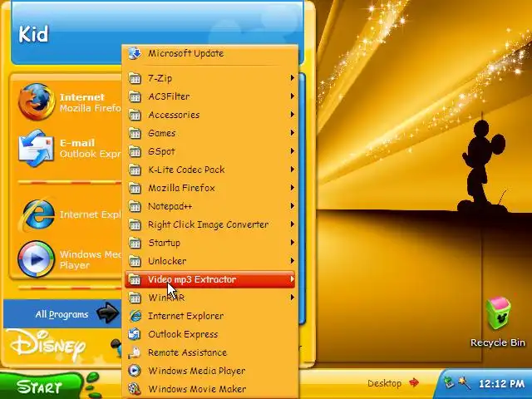Click the 7-Zip folder icon
Viewport: 532px width, 399px height.
[x=135, y=78]
